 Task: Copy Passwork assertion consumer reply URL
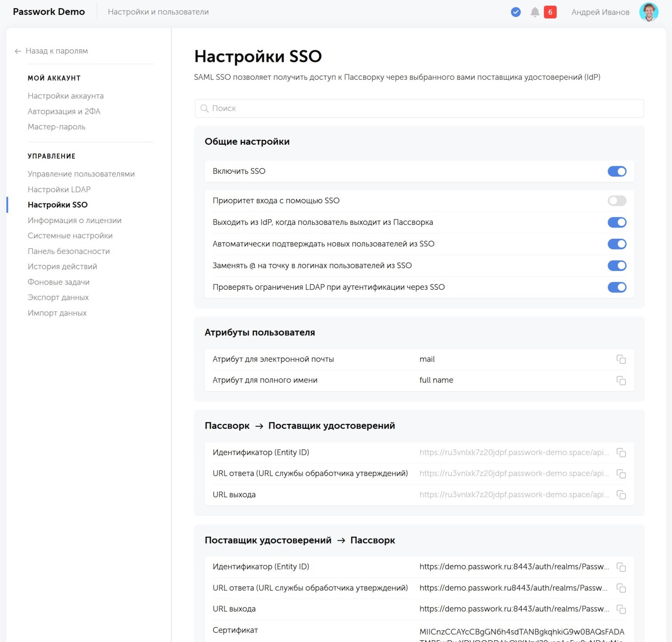click(x=621, y=474)
